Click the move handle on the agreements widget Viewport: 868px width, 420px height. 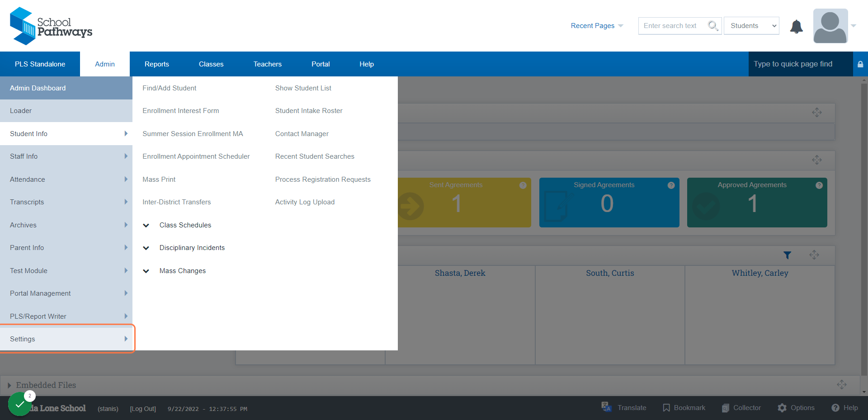pyautogui.click(x=816, y=160)
